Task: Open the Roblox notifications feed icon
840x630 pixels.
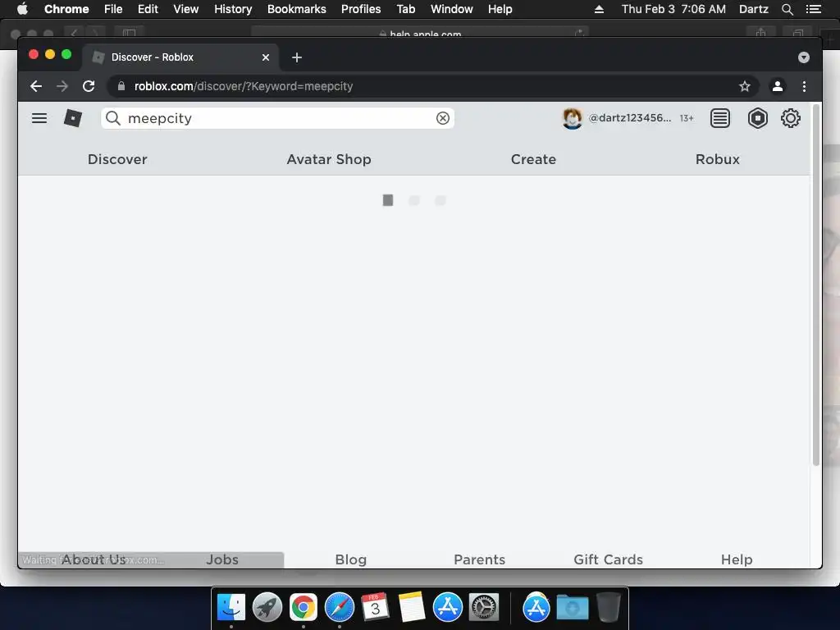Action: [720, 118]
